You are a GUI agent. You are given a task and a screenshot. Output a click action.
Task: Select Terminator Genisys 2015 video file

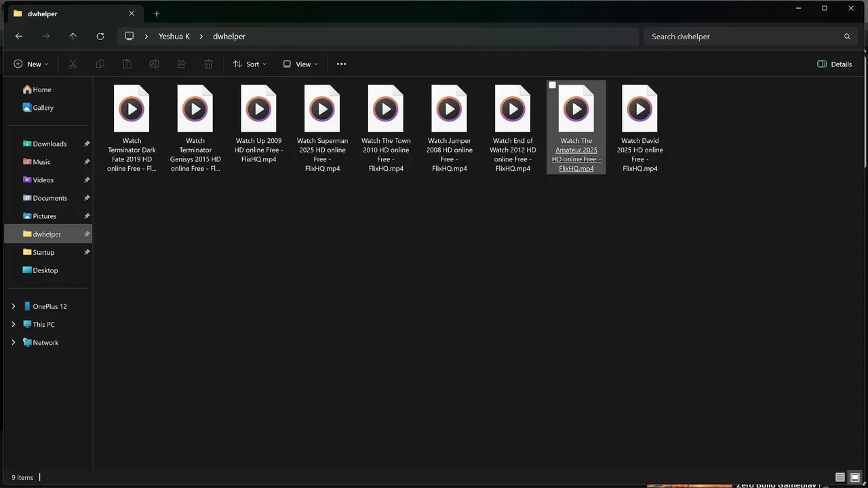pyautogui.click(x=195, y=128)
